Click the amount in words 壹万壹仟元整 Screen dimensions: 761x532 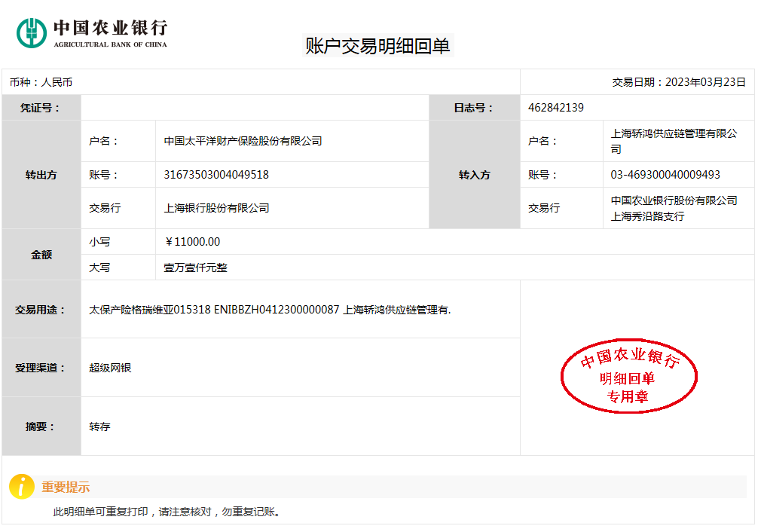pos(195,268)
